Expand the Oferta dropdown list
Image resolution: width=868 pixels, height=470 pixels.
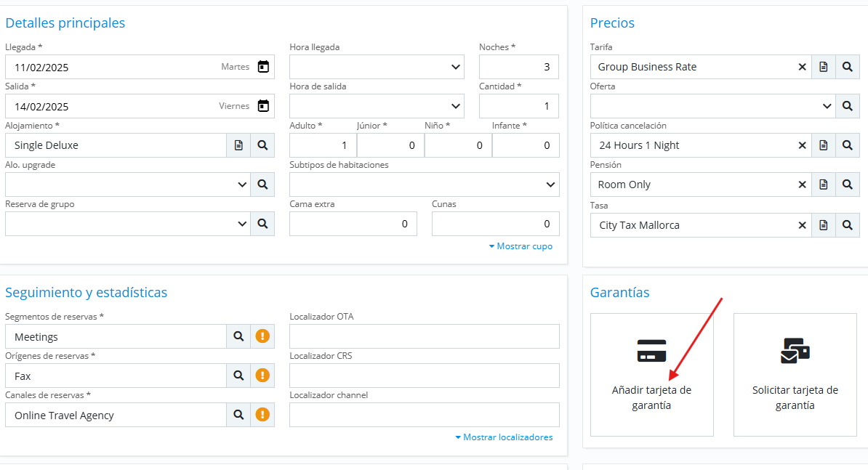pyautogui.click(x=827, y=106)
